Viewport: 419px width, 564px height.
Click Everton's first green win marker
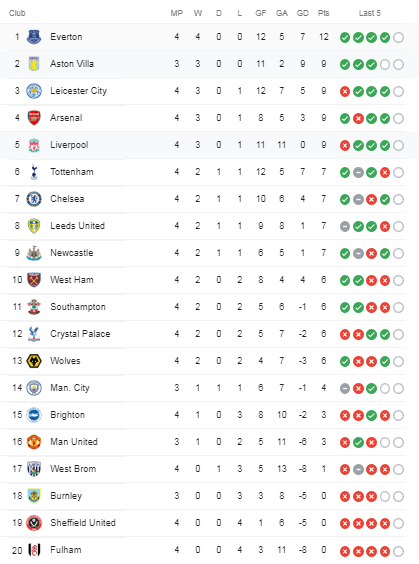(x=345, y=37)
